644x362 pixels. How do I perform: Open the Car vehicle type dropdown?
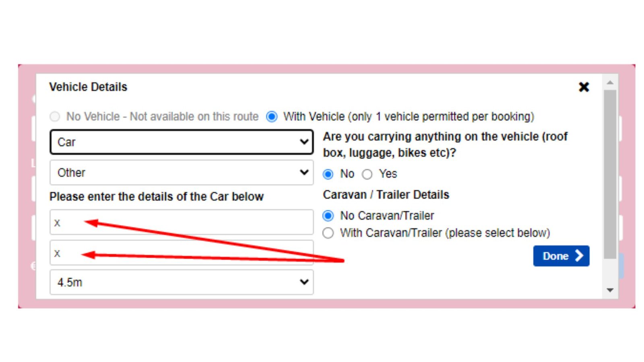pos(181,142)
